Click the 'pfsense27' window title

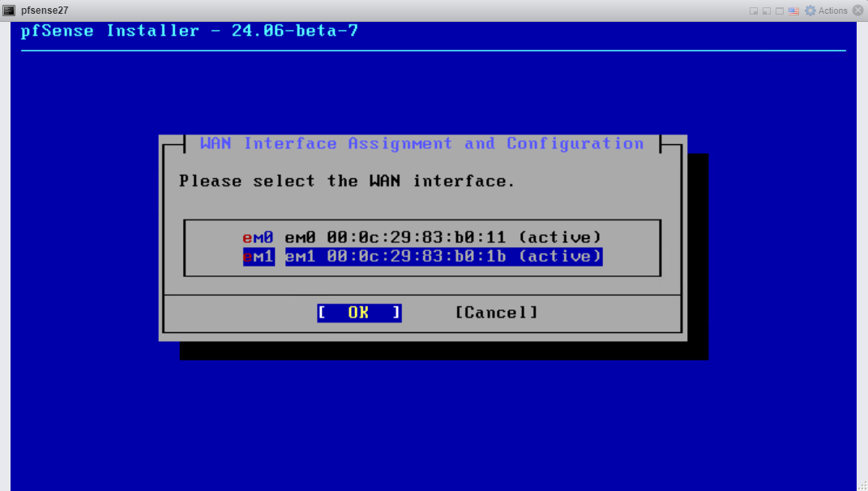coord(45,11)
